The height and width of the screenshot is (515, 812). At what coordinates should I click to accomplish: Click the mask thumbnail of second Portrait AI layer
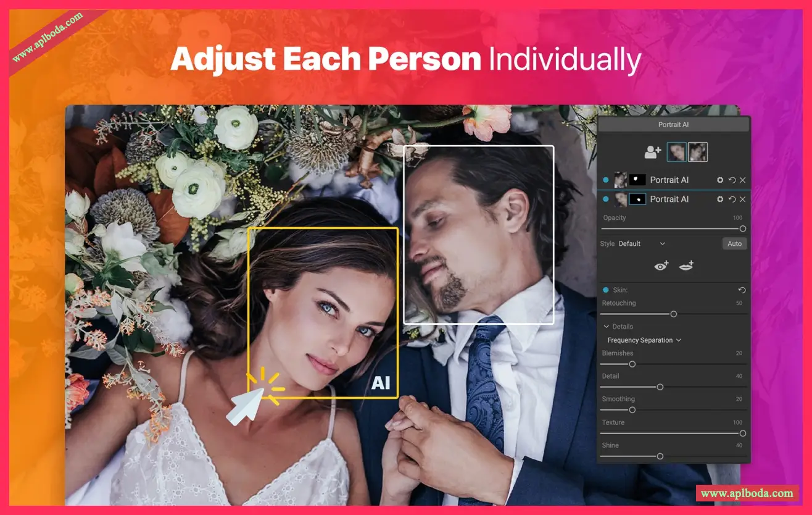637,199
